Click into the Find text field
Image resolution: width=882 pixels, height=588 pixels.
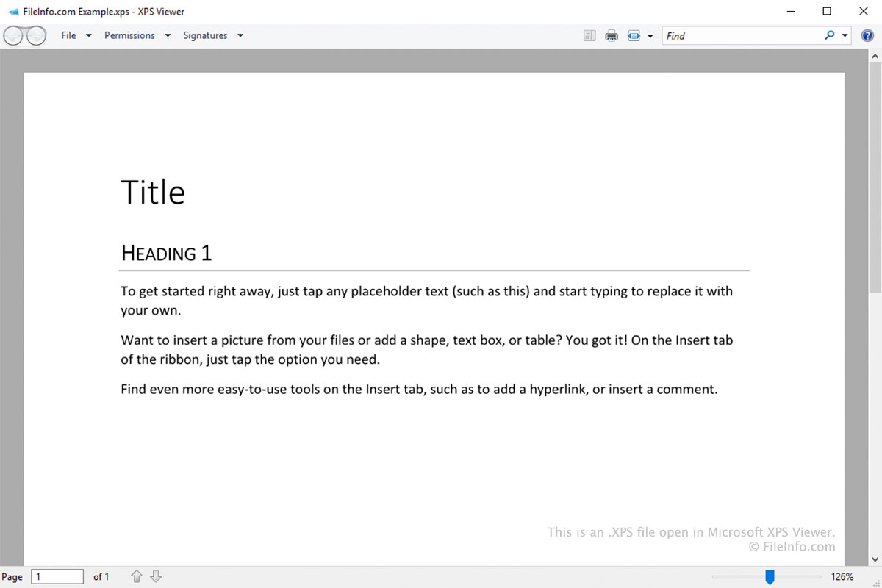pos(742,35)
